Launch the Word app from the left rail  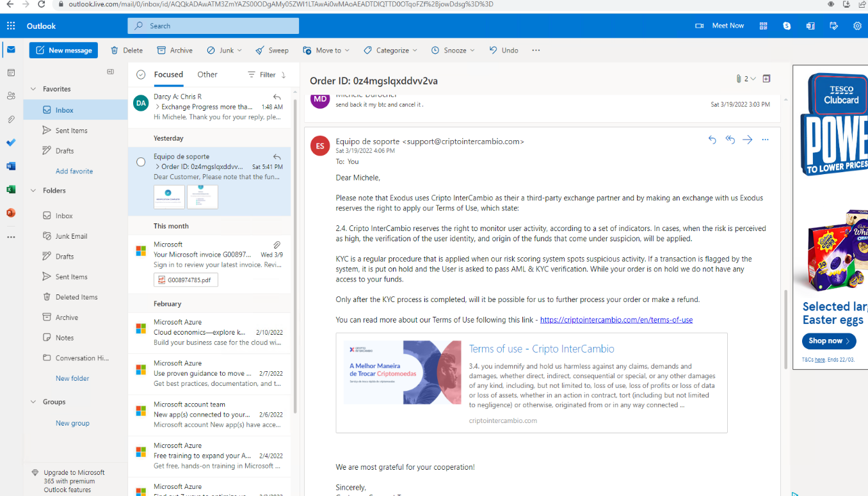11,166
